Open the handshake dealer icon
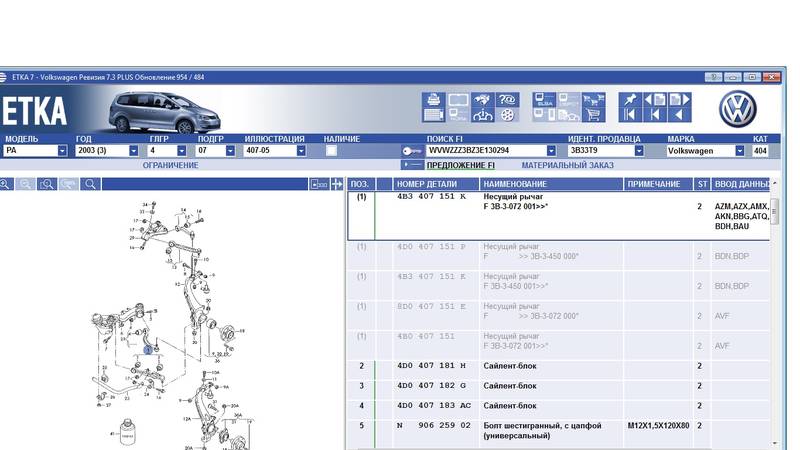Image resolution: width=800 pixels, height=450 pixels. pos(482,99)
